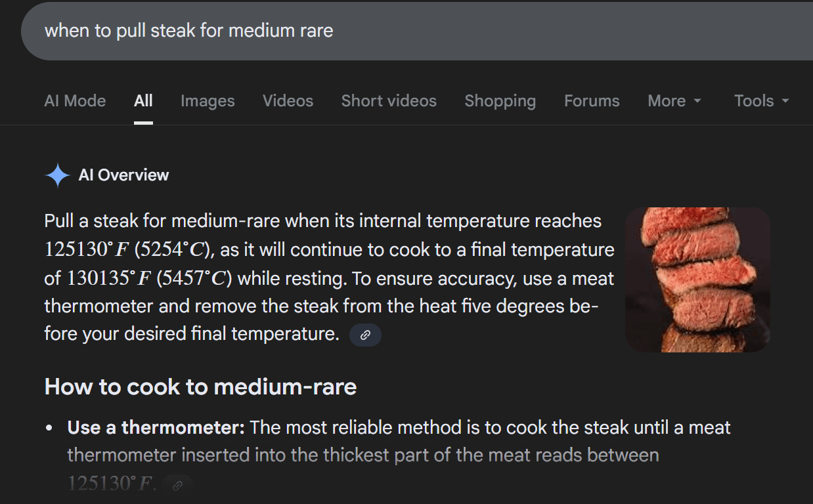Switch to the Images tab
813x504 pixels.
click(x=208, y=101)
